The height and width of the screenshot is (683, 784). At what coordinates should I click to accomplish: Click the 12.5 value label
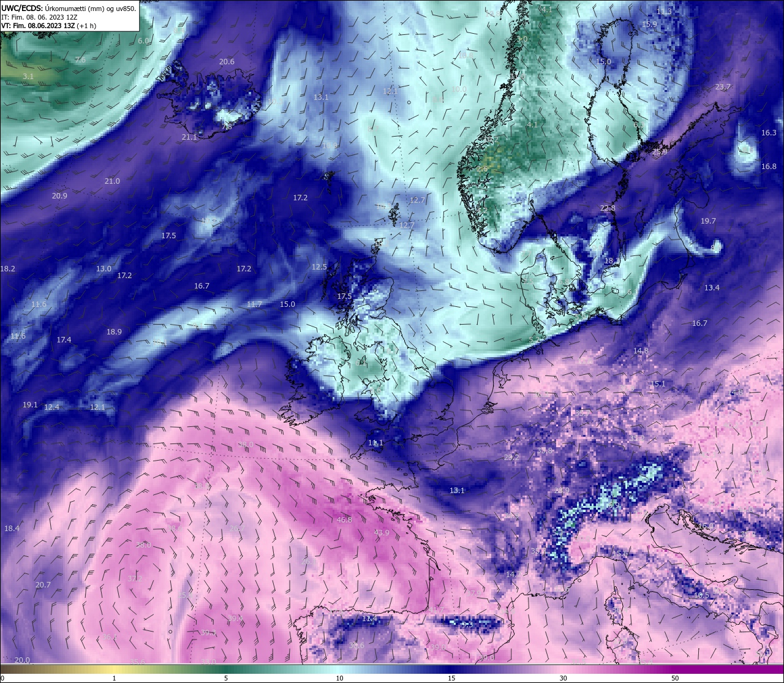click(x=319, y=266)
